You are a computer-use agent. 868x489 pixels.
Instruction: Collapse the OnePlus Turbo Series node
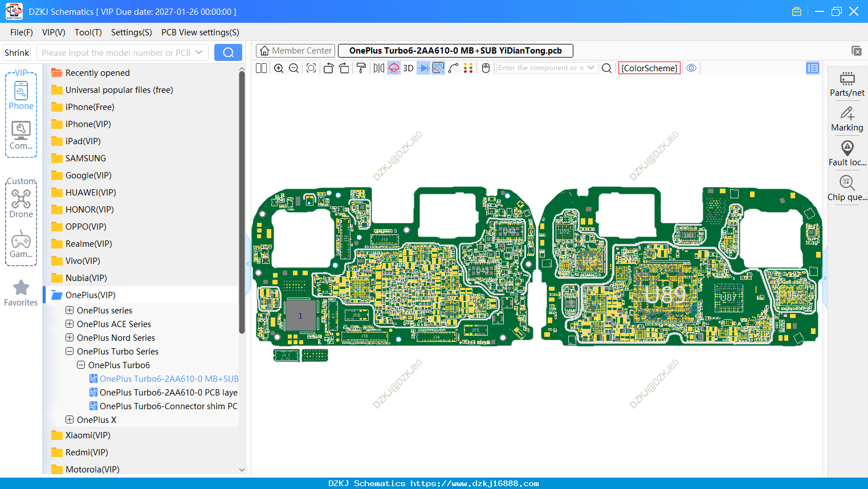[70, 351]
